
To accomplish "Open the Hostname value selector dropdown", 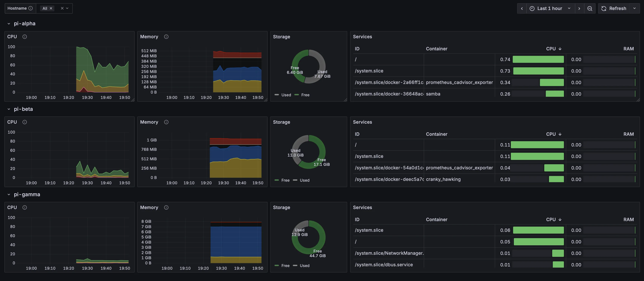I will 67,8.
